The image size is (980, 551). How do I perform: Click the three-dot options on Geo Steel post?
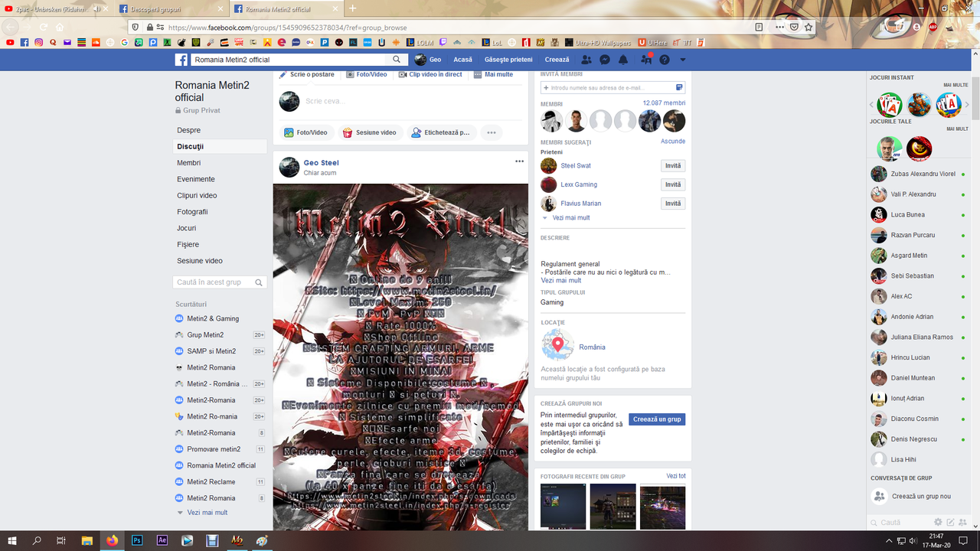(519, 161)
